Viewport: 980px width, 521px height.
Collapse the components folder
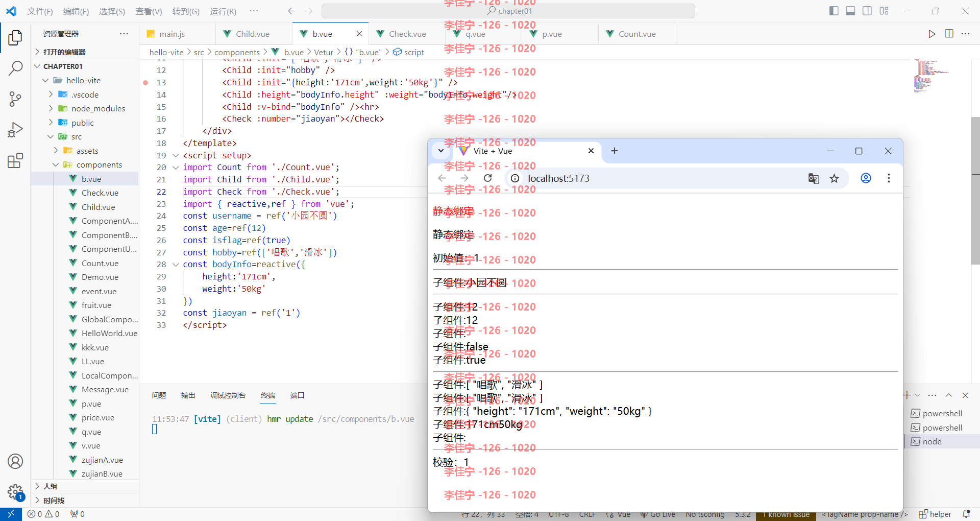pos(56,164)
